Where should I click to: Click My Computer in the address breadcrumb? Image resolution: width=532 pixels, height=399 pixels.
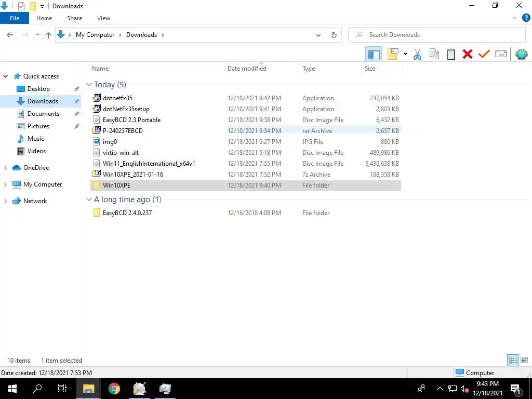point(95,35)
